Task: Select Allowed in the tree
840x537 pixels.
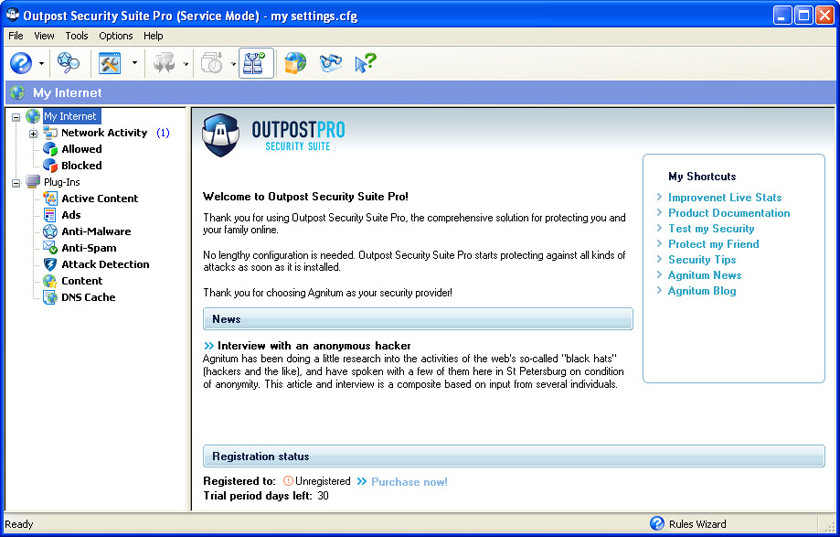Action: 81,149
